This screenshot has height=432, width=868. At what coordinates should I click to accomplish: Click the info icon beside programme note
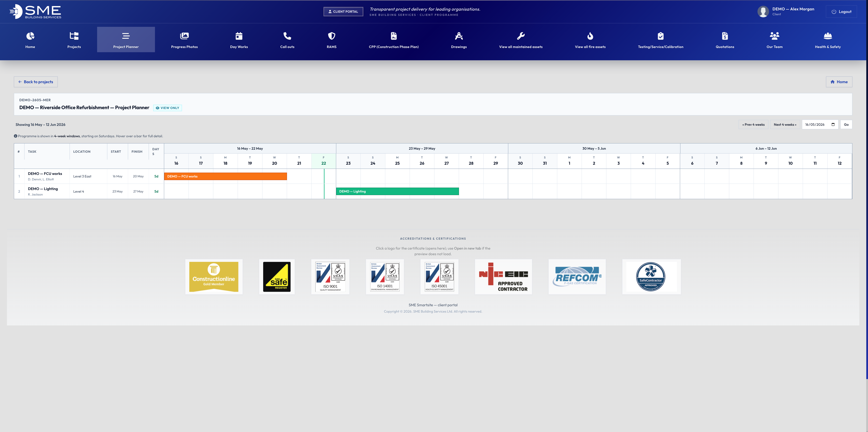[15, 136]
